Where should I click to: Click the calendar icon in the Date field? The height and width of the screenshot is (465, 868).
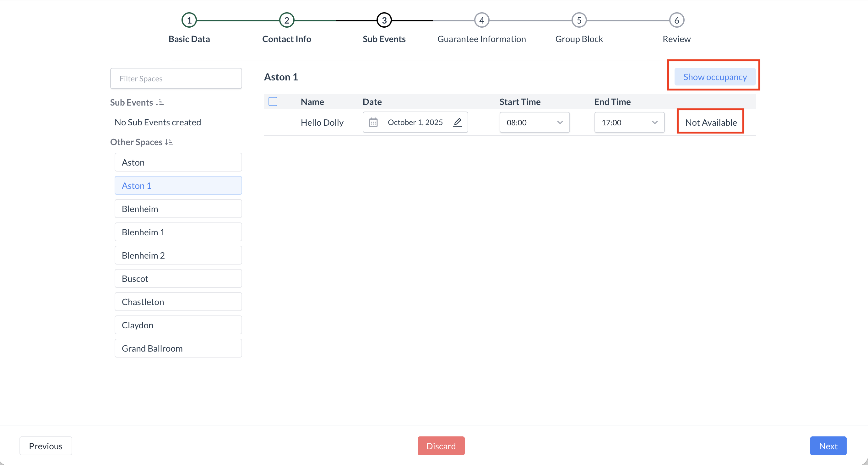[373, 123]
